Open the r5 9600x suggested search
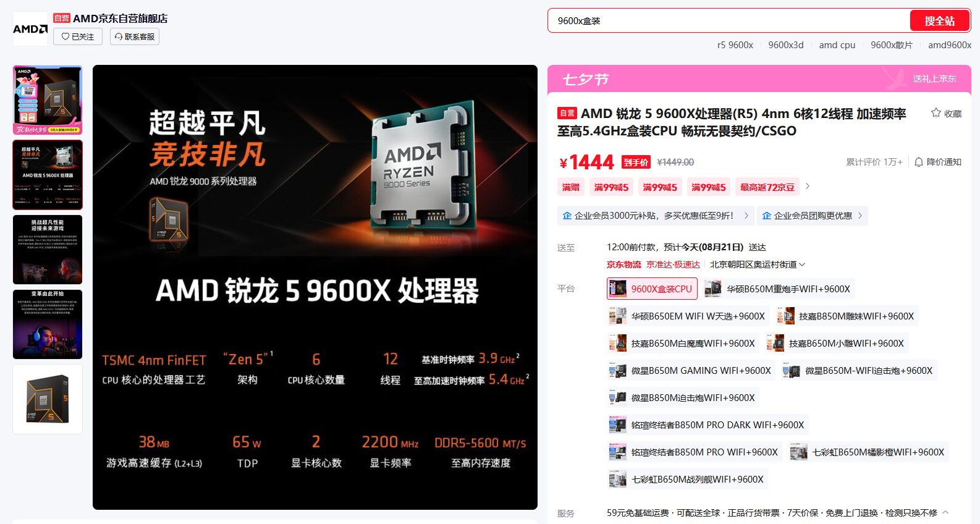This screenshot has width=980, height=524. point(735,45)
